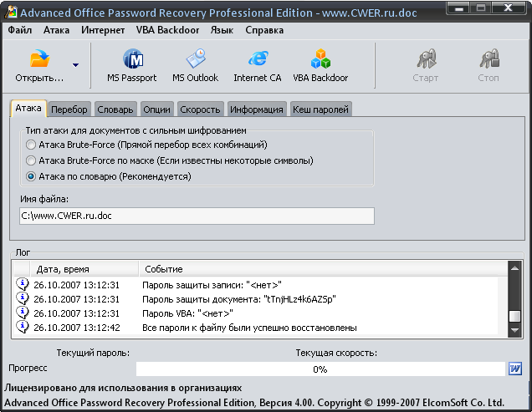Click the Открыть folder icon
This screenshot has width=532, height=412.
tap(39, 60)
